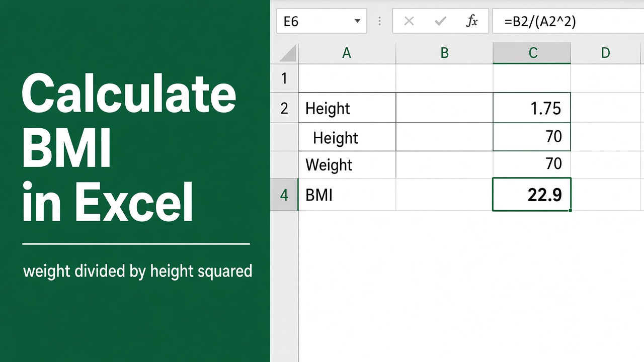
Task: Select row 1 header
Action: [284, 78]
